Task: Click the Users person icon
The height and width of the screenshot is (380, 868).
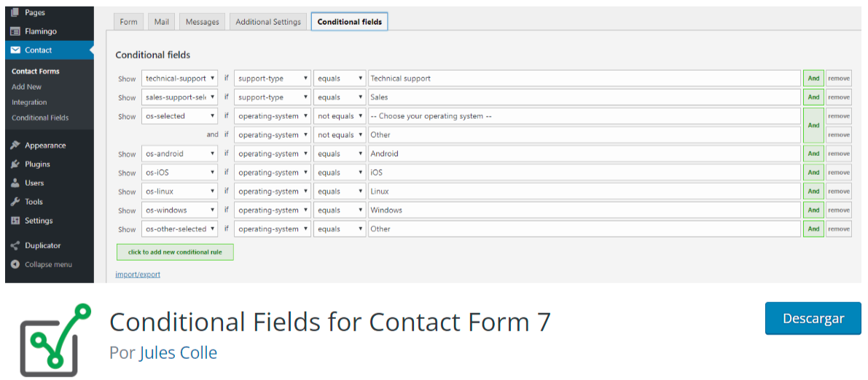Action: (15, 183)
